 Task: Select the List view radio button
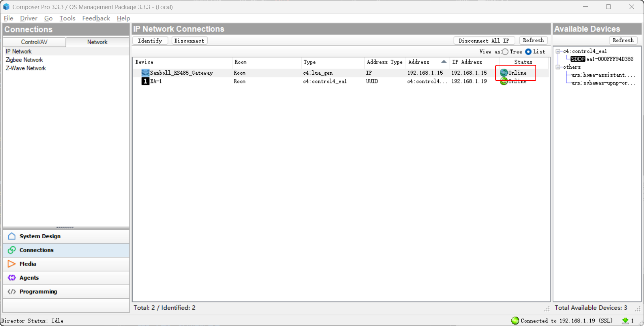click(528, 52)
